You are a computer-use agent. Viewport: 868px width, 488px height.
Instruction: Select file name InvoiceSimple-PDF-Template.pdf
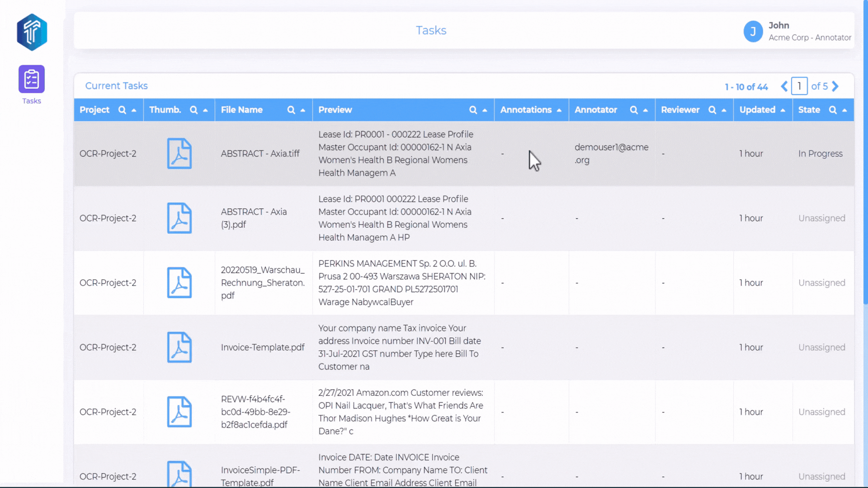tap(260, 476)
